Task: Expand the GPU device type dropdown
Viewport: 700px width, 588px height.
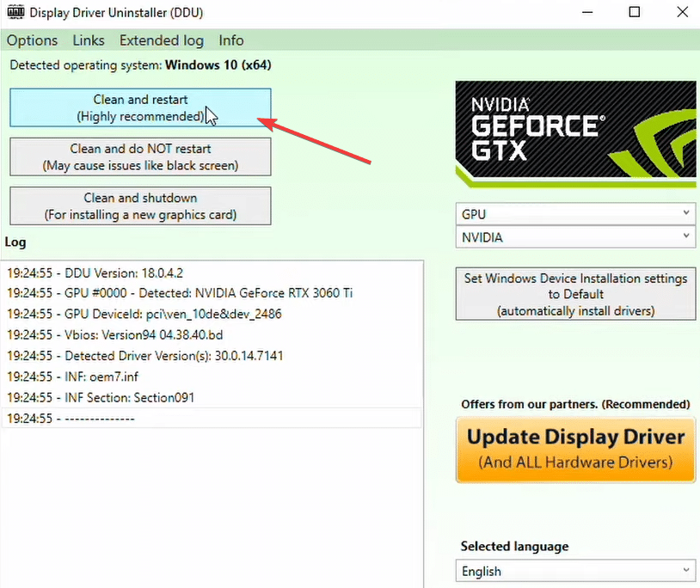Action: tap(575, 214)
